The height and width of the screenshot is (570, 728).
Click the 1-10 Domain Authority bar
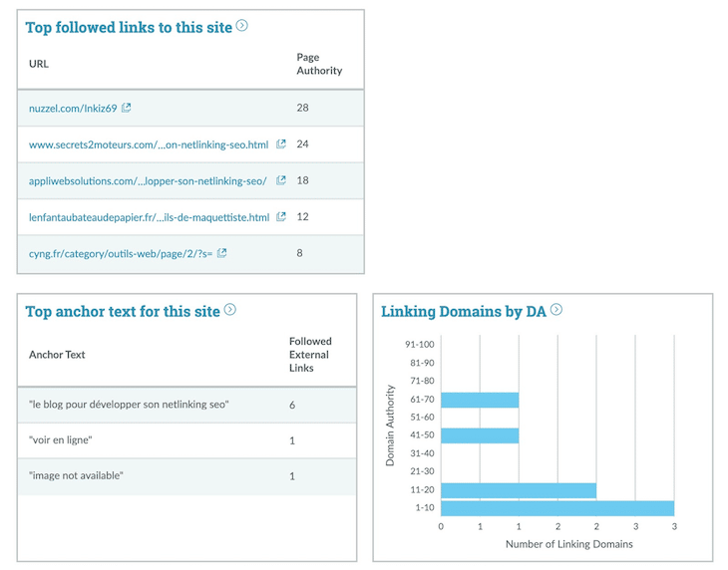point(557,508)
